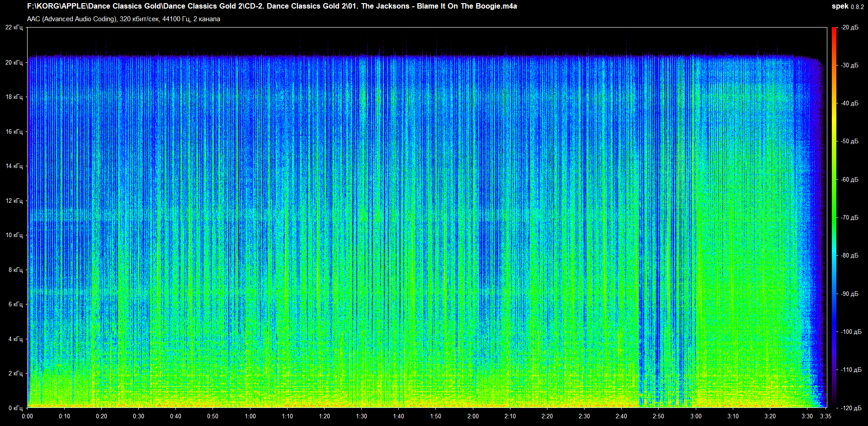Click the 22 кГц frequency label

click(x=14, y=28)
